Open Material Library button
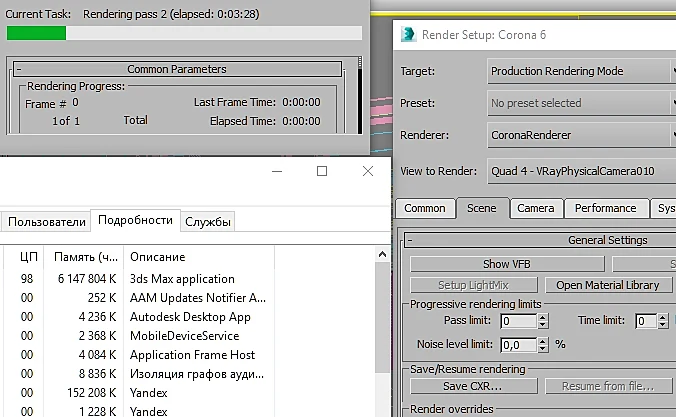 pyautogui.click(x=608, y=285)
